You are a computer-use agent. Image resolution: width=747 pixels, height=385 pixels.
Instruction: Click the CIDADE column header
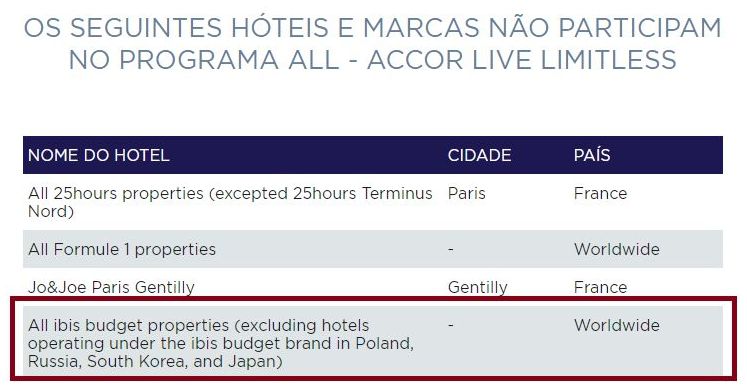click(479, 155)
